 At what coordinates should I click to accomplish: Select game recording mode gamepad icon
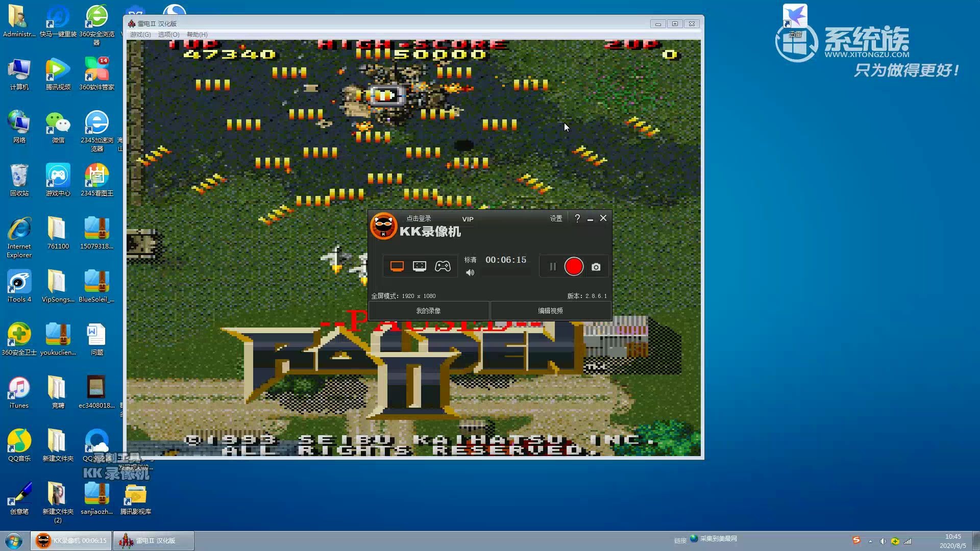pos(443,266)
